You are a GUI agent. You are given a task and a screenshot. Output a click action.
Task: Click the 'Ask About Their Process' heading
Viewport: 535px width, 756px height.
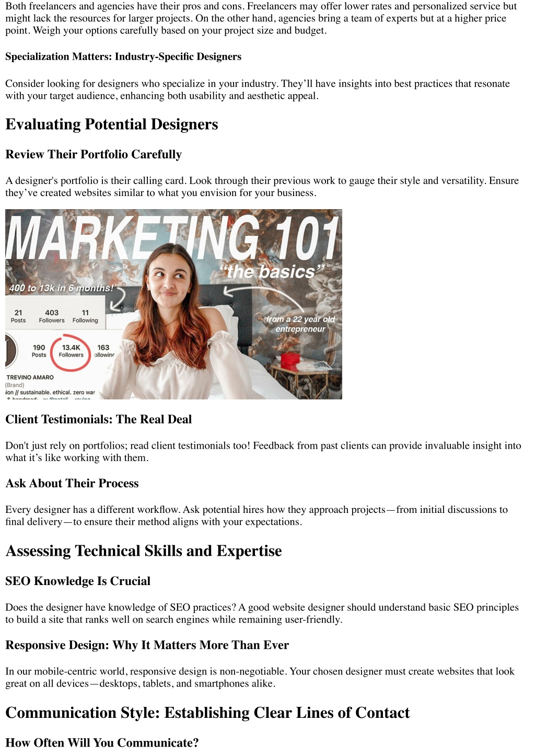72,483
